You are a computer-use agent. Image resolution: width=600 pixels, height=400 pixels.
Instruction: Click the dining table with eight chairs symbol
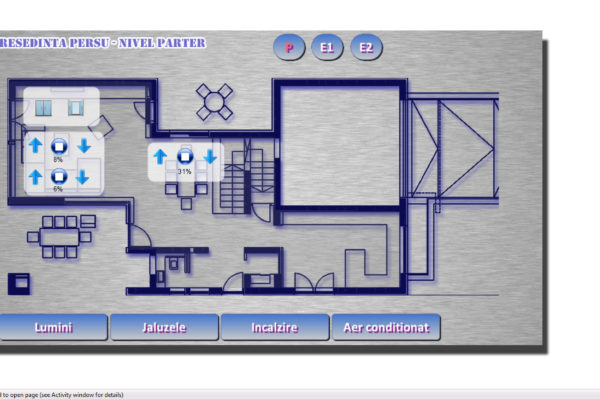[61, 237]
